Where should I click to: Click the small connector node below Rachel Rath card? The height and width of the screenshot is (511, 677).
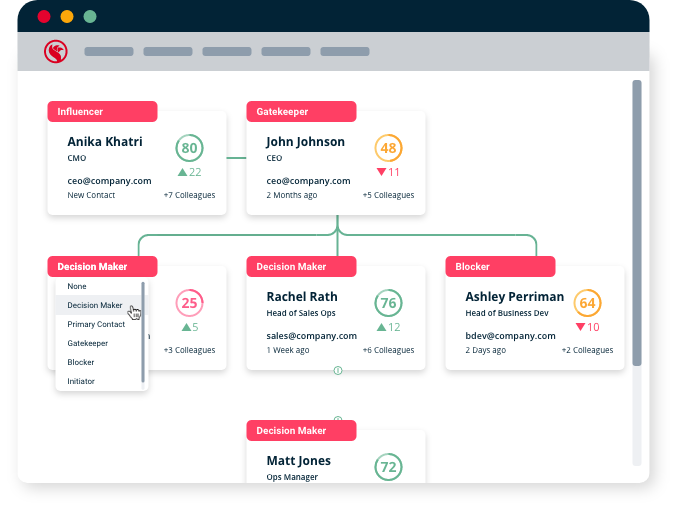338,370
